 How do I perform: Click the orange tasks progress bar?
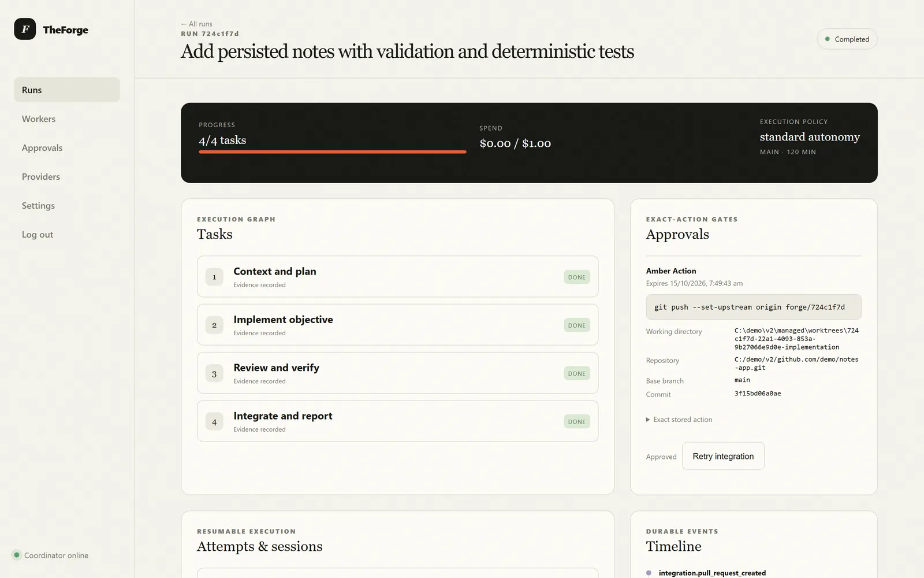tap(333, 152)
